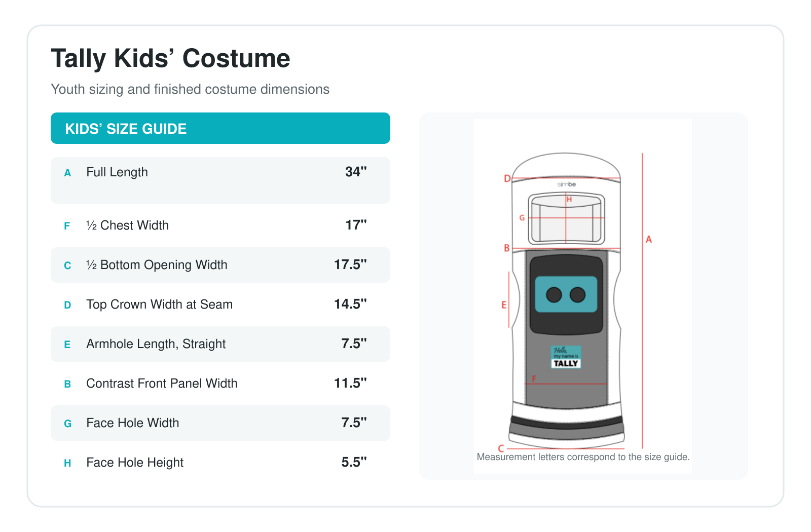Click letter A beside Full Length in table
Image resolution: width=811 pixels, height=532 pixels.
[67, 173]
